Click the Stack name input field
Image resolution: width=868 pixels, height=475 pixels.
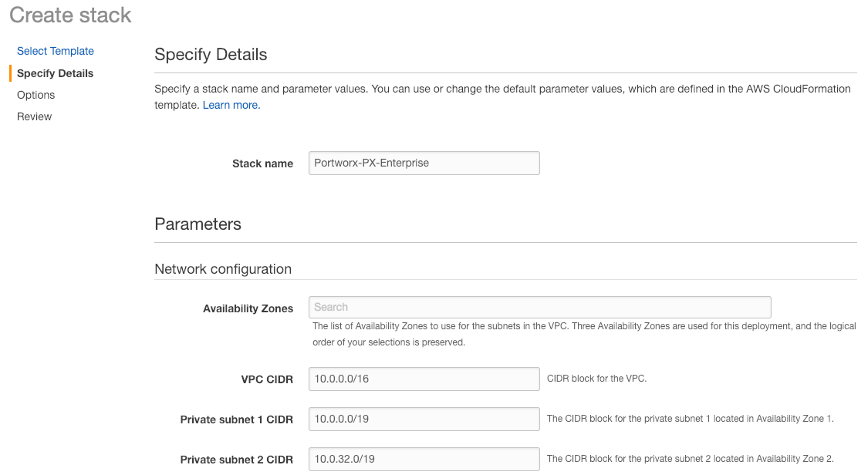(424, 163)
